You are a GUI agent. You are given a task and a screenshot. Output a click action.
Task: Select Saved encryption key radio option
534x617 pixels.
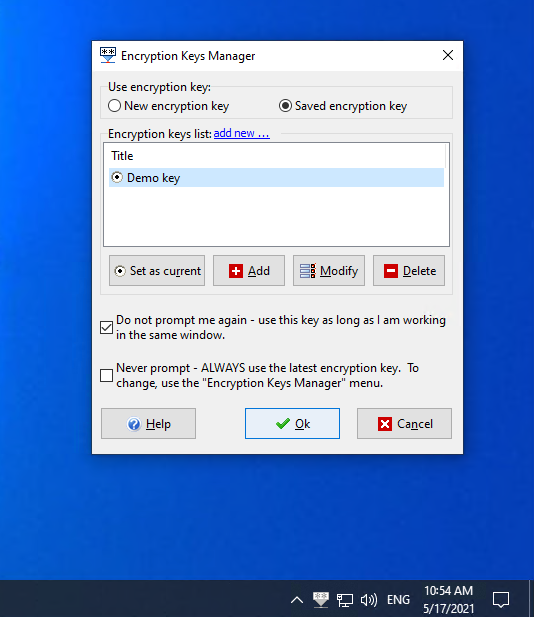[285, 106]
